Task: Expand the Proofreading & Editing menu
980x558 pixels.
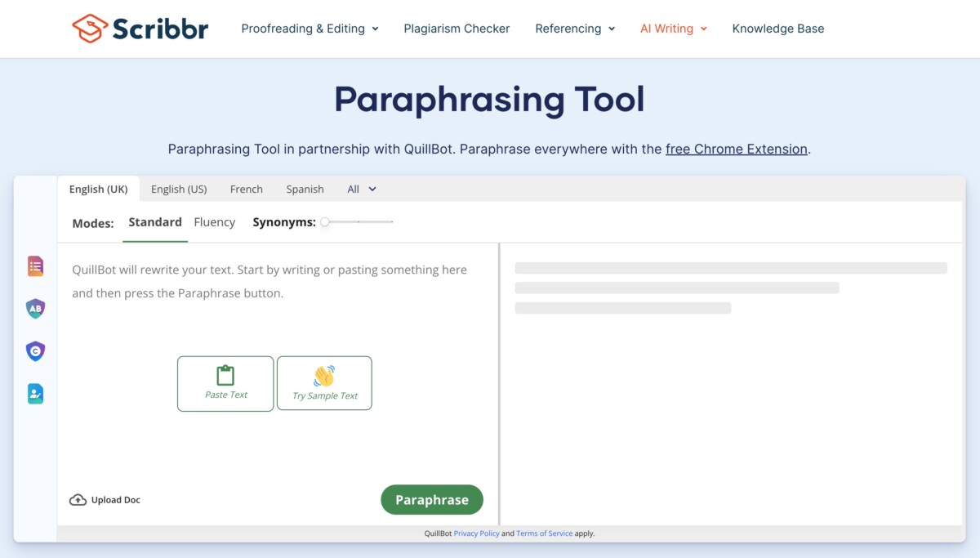Action: pyautogui.click(x=310, y=29)
